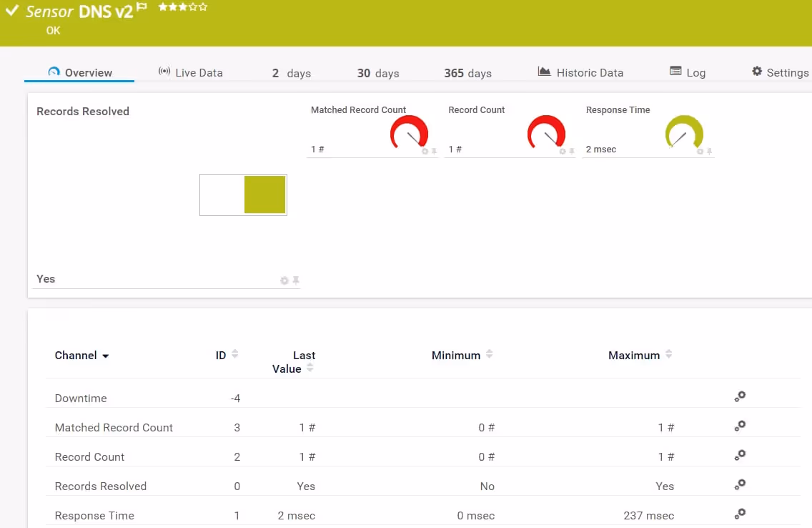
Task: Open channel settings for Records Resolved row
Action: [x=741, y=484]
